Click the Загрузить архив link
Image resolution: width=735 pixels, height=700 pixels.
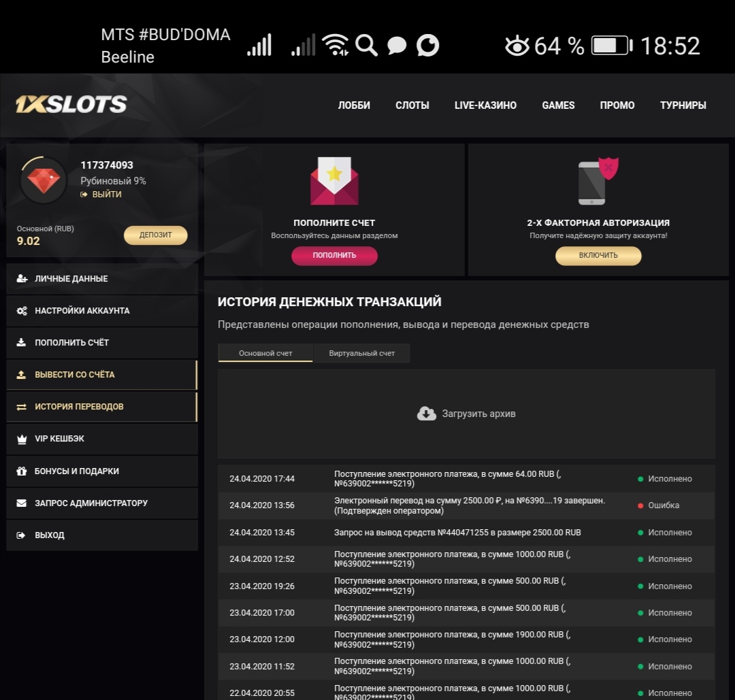pyautogui.click(x=478, y=414)
